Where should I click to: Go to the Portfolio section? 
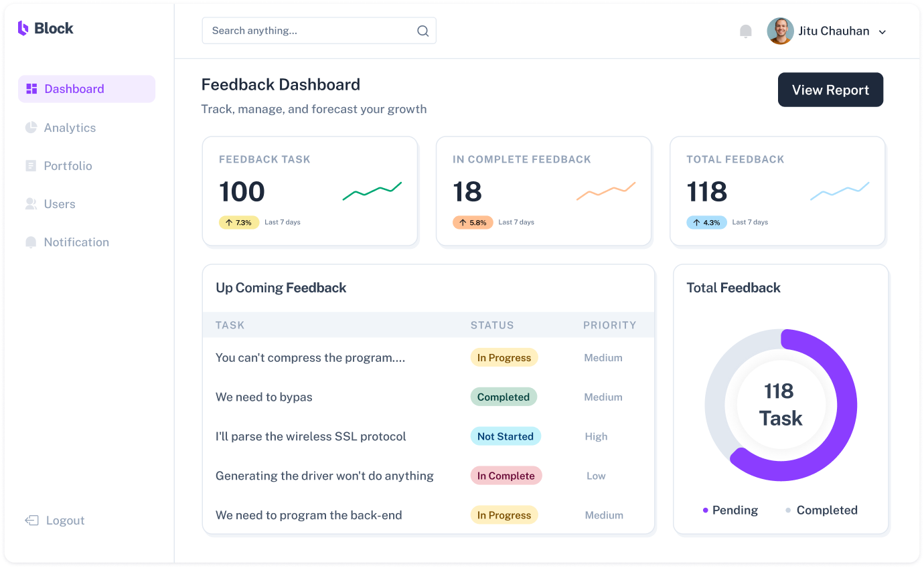pyautogui.click(x=68, y=166)
